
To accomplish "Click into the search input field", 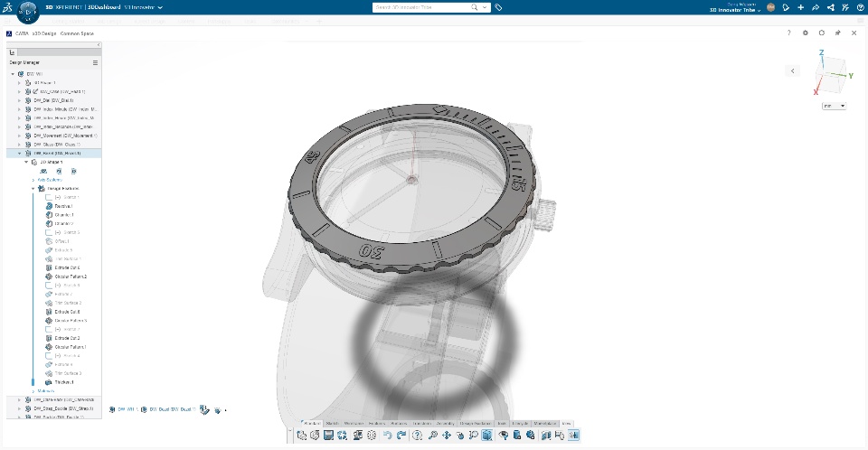I will click(422, 7).
